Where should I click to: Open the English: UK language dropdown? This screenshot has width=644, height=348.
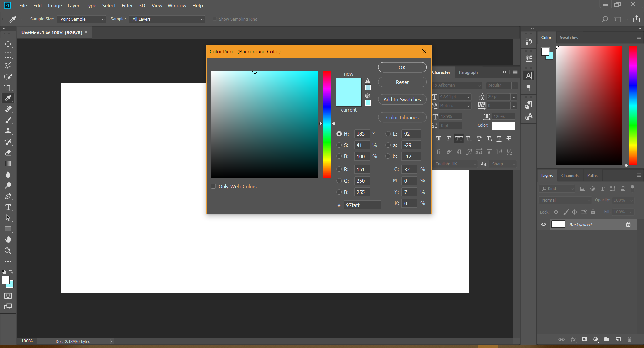[x=454, y=164]
